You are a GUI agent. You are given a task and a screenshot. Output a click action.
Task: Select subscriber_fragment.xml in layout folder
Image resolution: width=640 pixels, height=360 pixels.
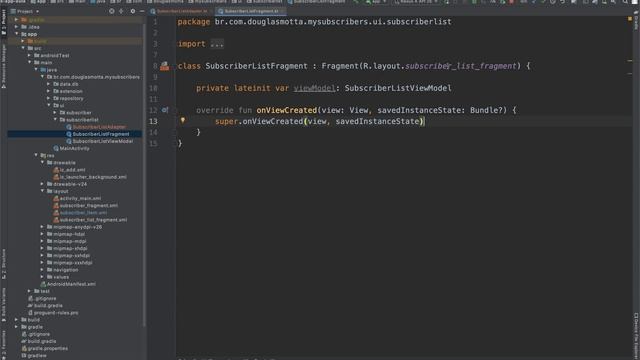point(89,205)
